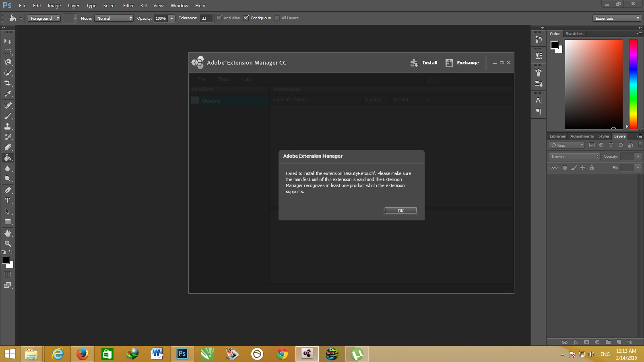Open the File menu in Photoshop
The width and height of the screenshot is (644, 362).
[23, 6]
